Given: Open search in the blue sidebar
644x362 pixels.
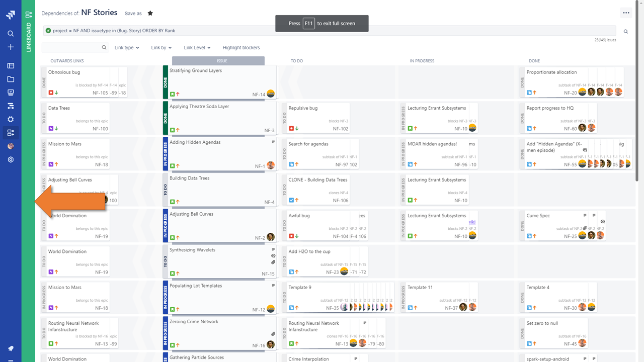Looking at the screenshot, I should click(x=11, y=34).
